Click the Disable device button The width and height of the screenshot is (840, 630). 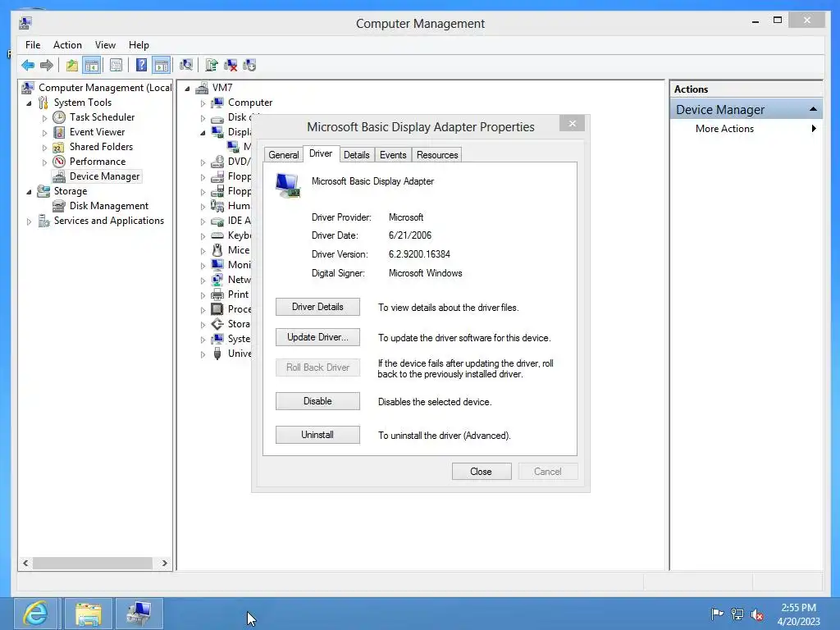317,401
